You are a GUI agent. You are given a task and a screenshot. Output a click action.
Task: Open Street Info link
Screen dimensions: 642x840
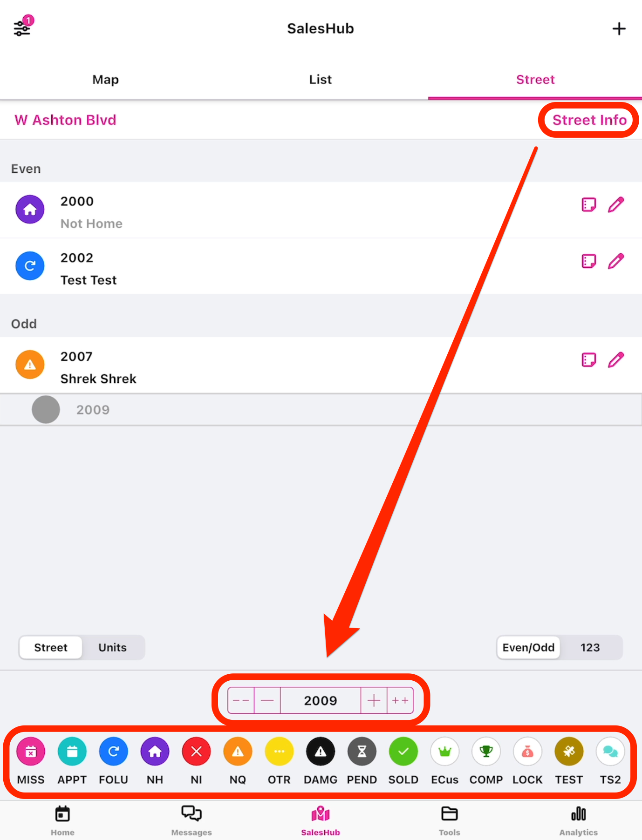pos(589,120)
